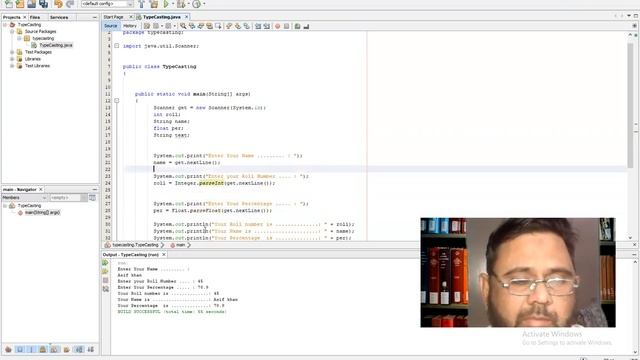This screenshot has height=360, width=640.
Task: Close the Start Page tab
Action: 131,17
